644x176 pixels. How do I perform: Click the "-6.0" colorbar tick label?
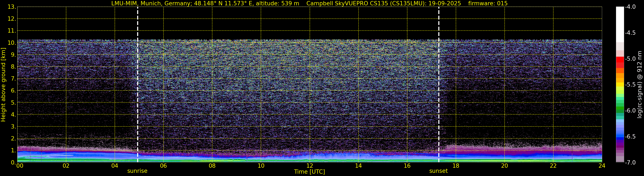[x=630, y=110]
